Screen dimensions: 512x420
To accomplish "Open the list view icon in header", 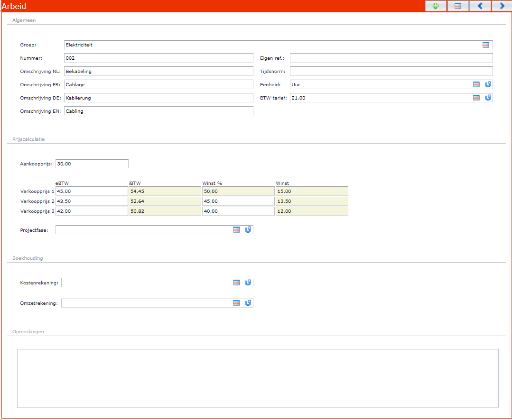I will pos(458,6).
